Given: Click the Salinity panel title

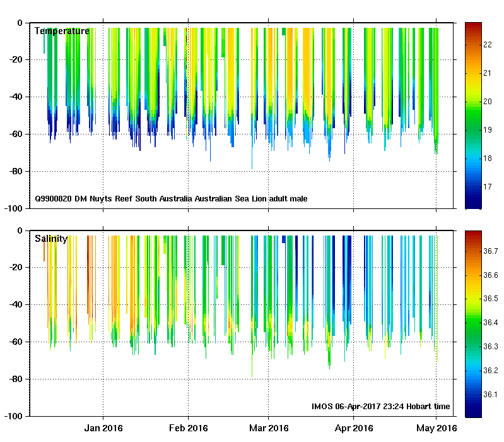Looking at the screenshot, I should pos(51,239).
